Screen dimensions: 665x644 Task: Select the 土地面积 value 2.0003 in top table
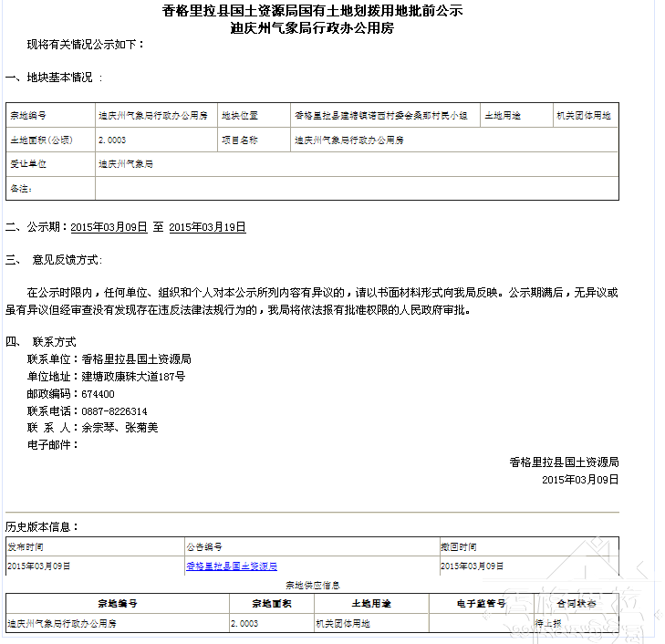[112, 140]
